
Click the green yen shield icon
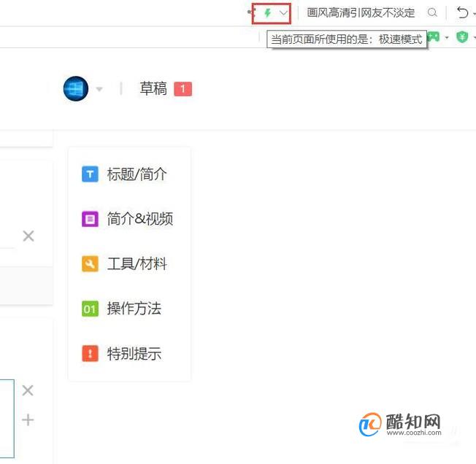(x=462, y=37)
